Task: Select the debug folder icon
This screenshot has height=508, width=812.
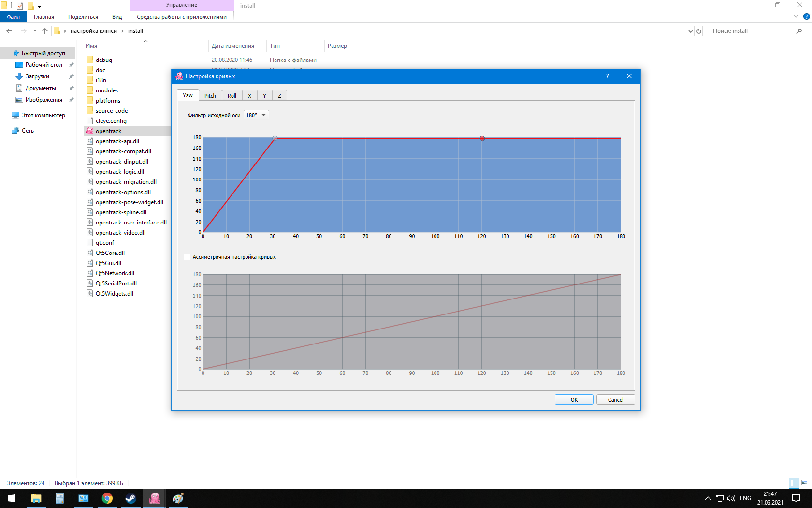Action: point(90,60)
